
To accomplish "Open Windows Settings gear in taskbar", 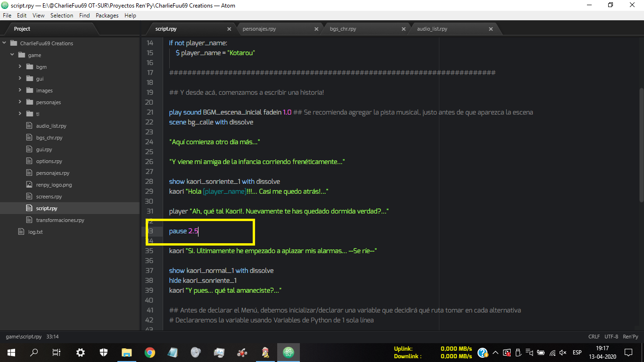I will point(81,352).
